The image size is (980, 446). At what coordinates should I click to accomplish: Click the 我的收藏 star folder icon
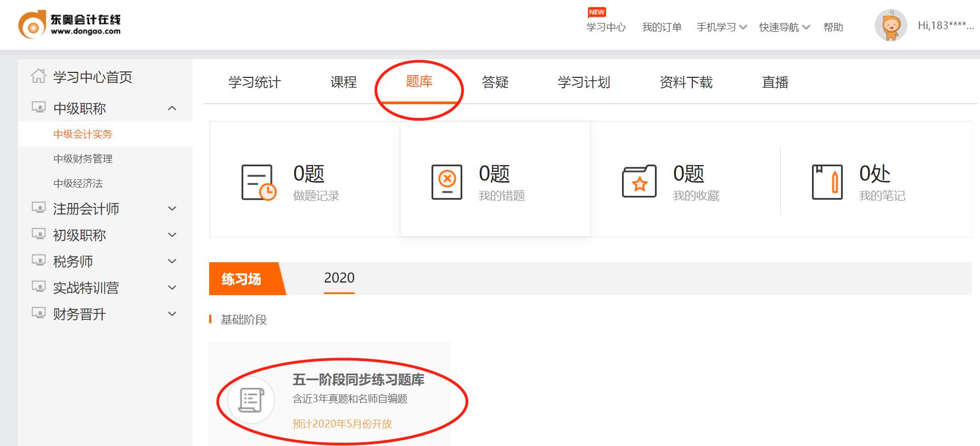(639, 181)
